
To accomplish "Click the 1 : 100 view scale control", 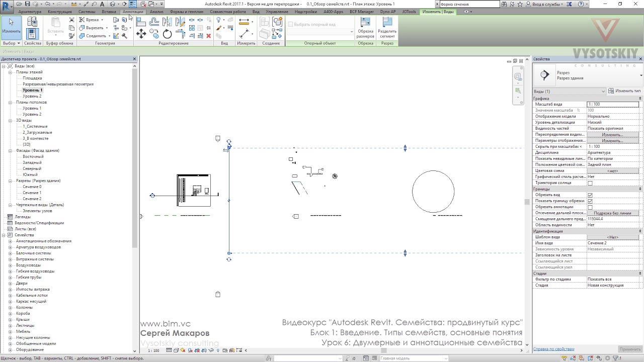I will pyautogui.click(x=154, y=350).
